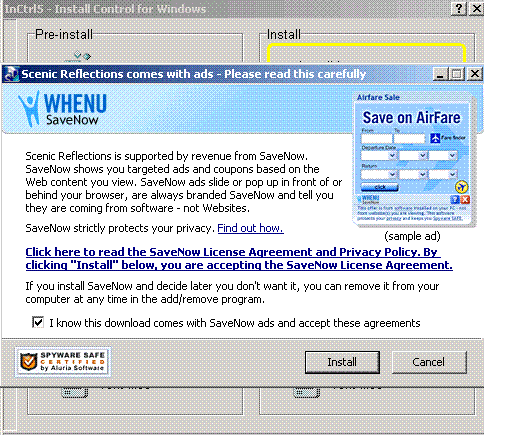Image resolution: width=512 pixels, height=435 pixels.
Task: Click the blue 'click' button in sample ad
Action: click(x=380, y=187)
